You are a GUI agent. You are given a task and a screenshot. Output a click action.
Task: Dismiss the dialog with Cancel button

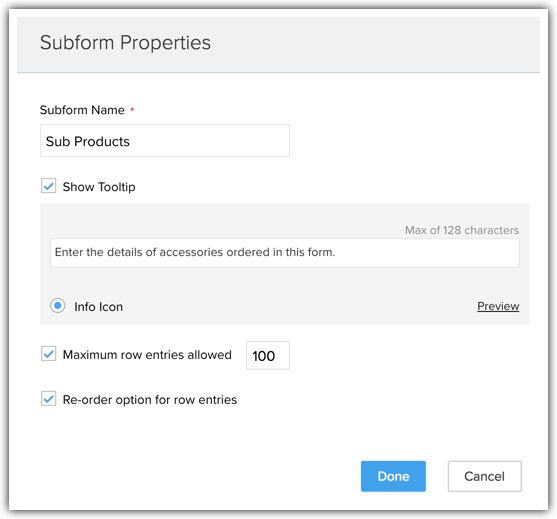[485, 476]
